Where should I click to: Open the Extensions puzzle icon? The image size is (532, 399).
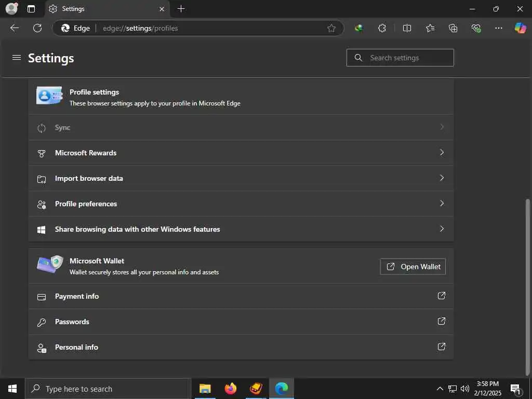tap(382, 28)
